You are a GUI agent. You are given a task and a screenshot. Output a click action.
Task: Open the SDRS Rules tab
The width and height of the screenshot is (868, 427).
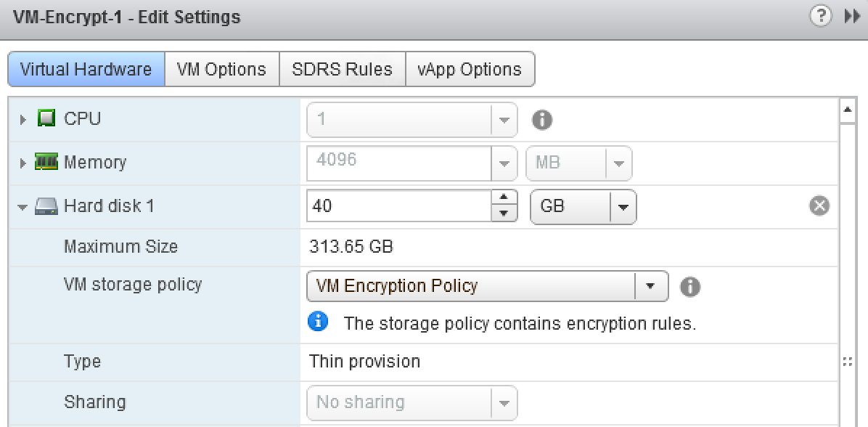pyautogui.click(x=340, y=69)
